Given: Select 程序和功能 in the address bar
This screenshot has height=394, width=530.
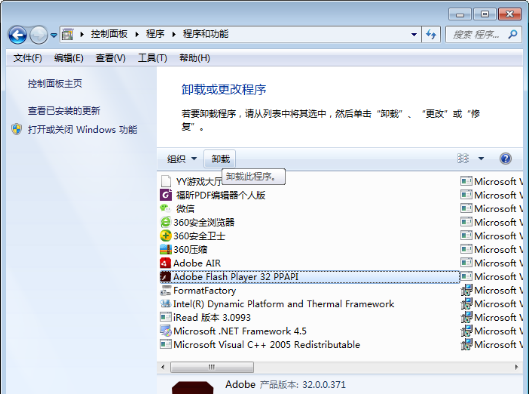Looking at the screenshot, I should tap(206, 34).
